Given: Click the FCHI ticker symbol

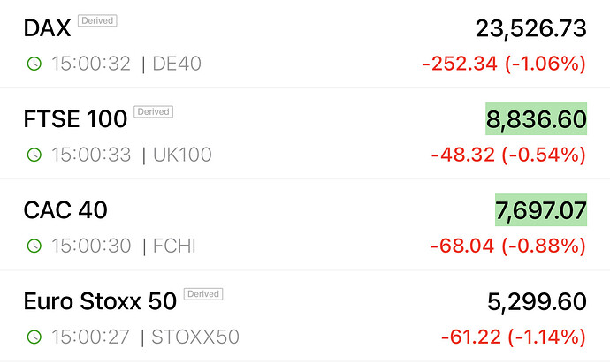Looking at the screenshot, I should click(174, 246).
